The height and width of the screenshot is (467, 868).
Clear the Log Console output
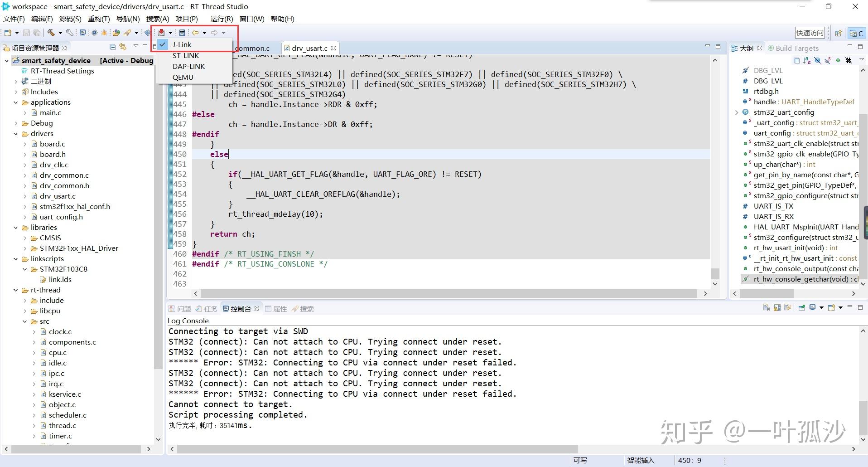767,308
